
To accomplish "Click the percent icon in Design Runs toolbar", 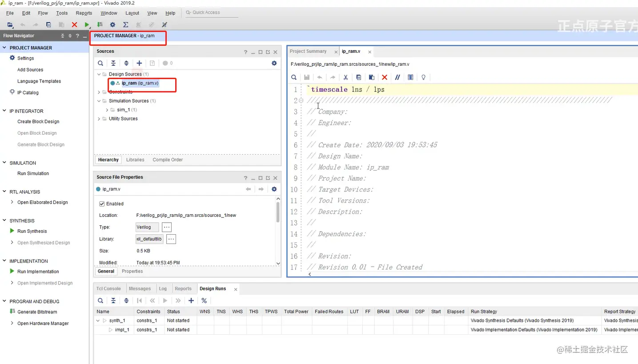I will click(204, 301).
